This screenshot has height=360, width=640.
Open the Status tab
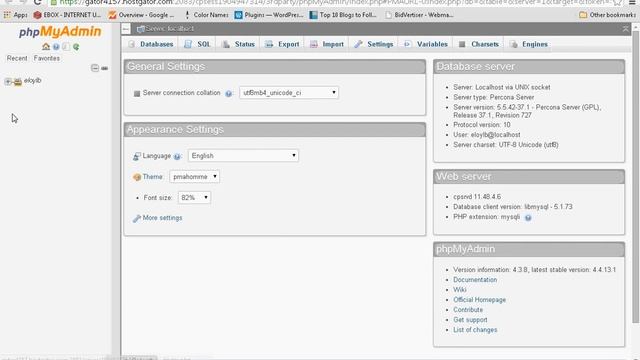(238, 44)
